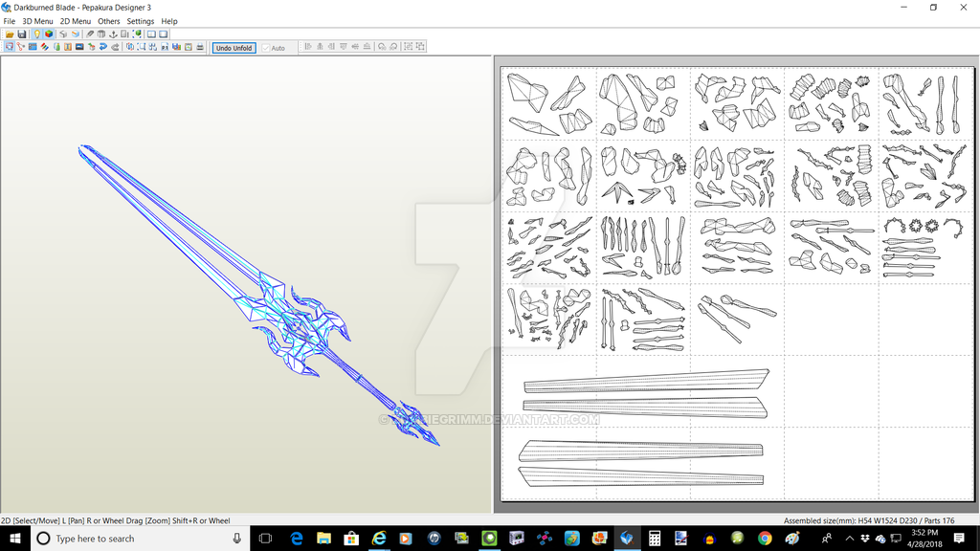Click the striped red-green edge color icon
980x551 pixels.
point(44,47)
